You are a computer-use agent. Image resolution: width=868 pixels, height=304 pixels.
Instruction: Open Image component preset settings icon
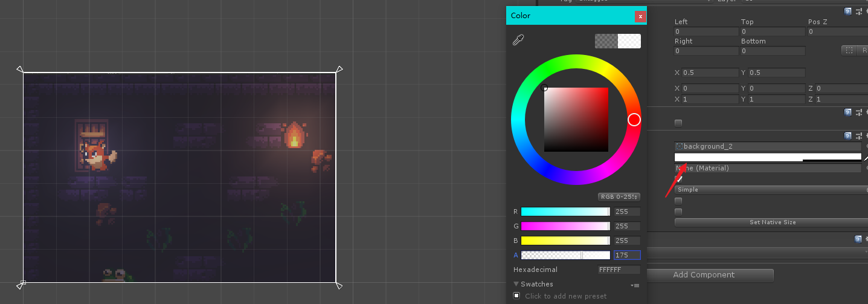click(858, 136)
